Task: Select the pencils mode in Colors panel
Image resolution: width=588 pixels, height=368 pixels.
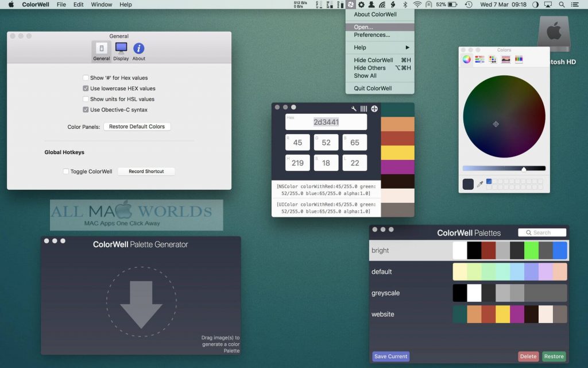Action: 519,59
